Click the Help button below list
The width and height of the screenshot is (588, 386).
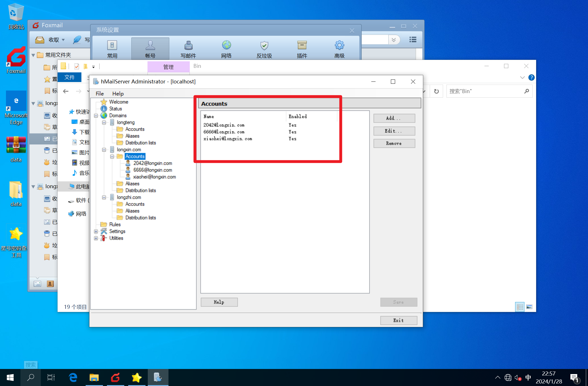(x=219, y=302)
